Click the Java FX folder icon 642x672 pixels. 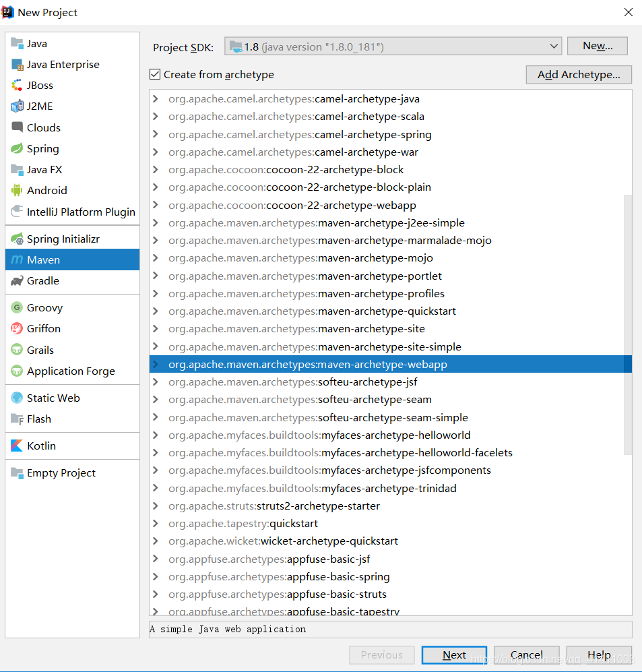point(17,170)
